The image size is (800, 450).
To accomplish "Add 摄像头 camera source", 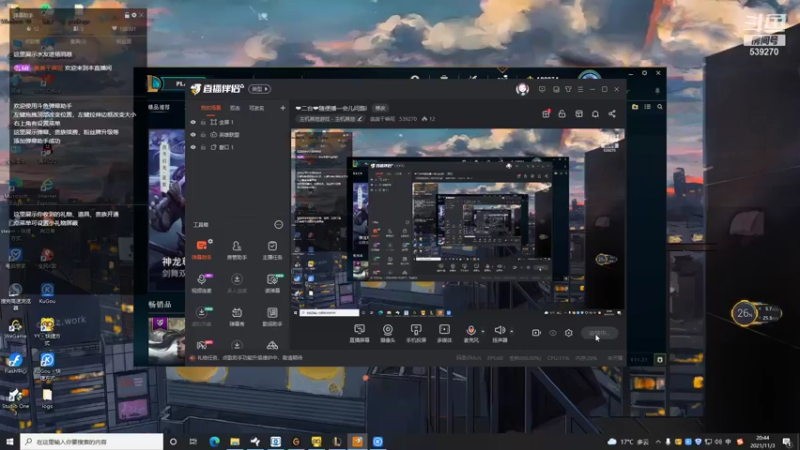I will coord(388,333).
